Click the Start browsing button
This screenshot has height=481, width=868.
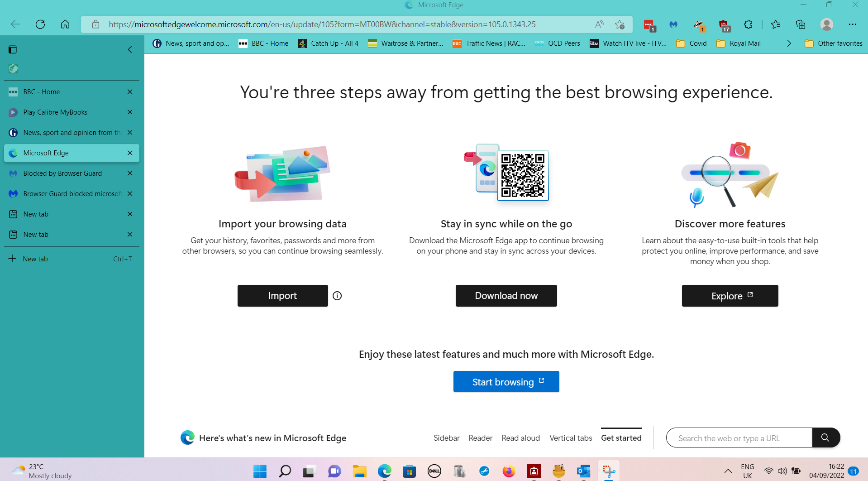[x=506, y=382]
